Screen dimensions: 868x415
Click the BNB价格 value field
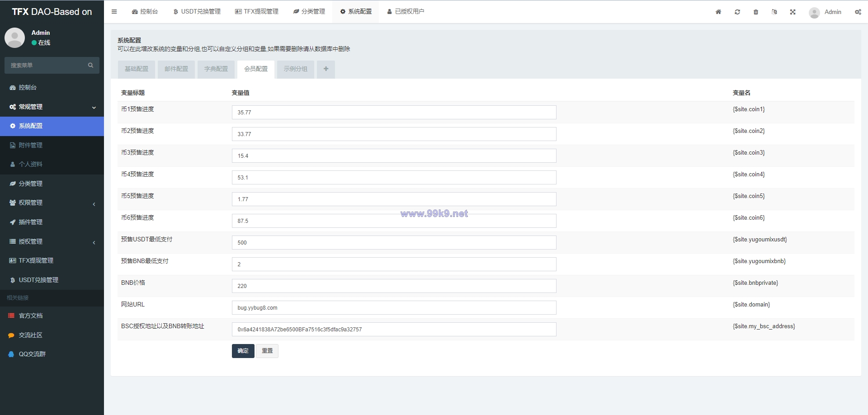[394, 286]
